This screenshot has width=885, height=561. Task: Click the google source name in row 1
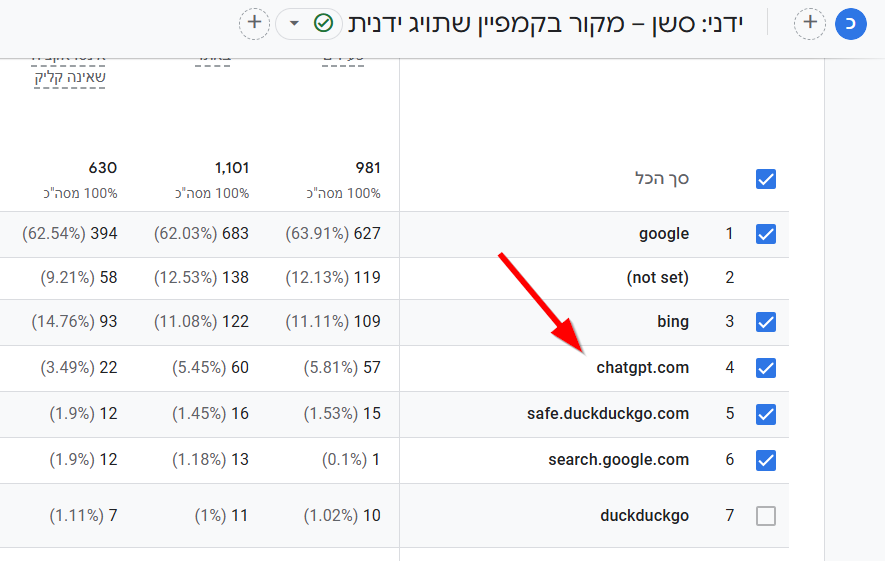coord(664,234)
